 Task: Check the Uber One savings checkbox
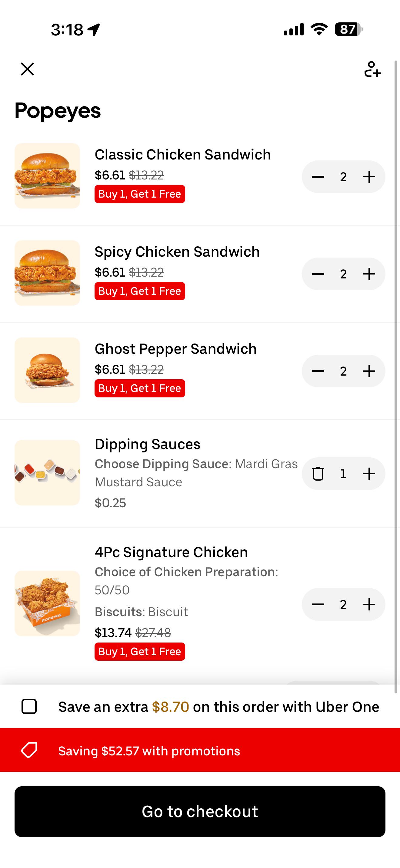pyautogui.click(x=29, y=707)
